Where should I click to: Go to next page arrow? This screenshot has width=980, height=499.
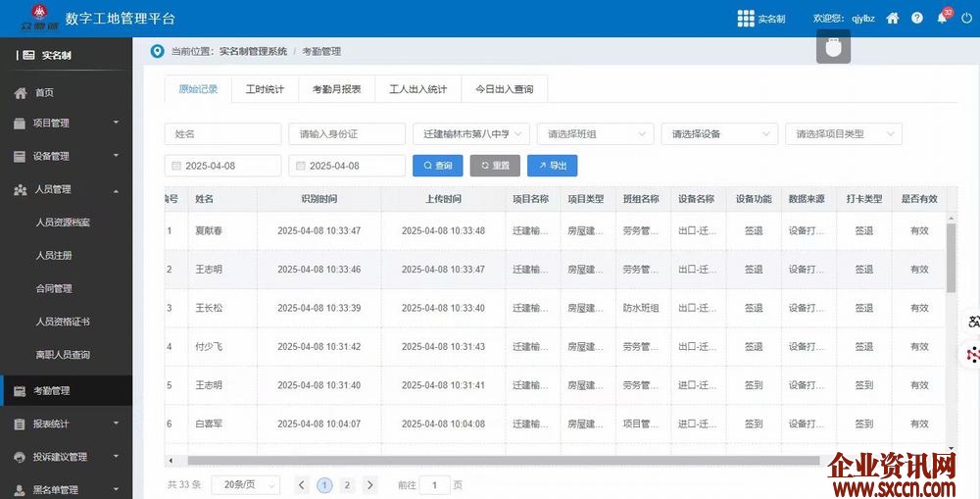click(x=370, y=484)
